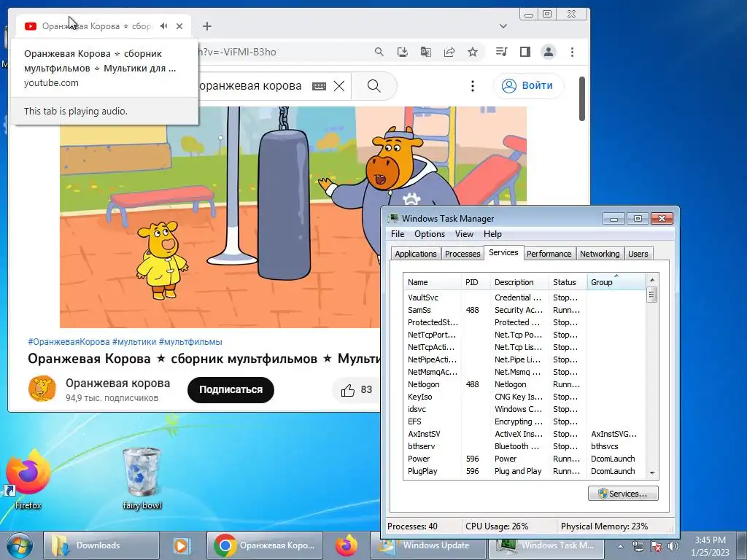Image resolution: width=747 pixels, height=560 pixels.
Task: Select the VaultSvc service row
Action: [x=524, y=297]
